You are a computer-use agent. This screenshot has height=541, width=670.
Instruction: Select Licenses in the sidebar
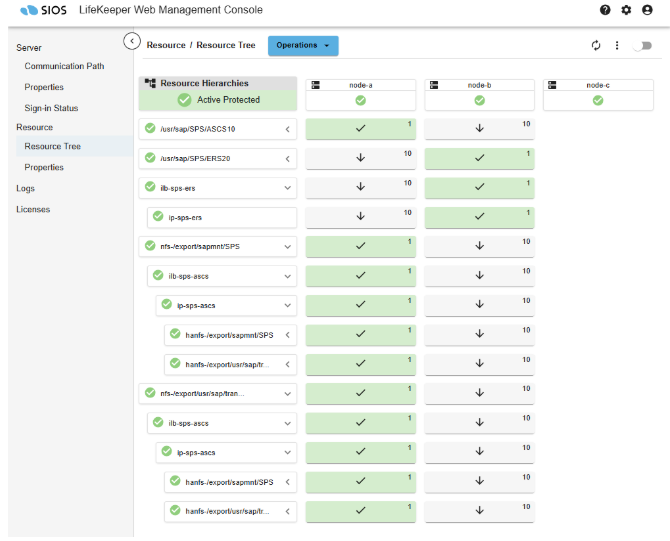point(33,209)
